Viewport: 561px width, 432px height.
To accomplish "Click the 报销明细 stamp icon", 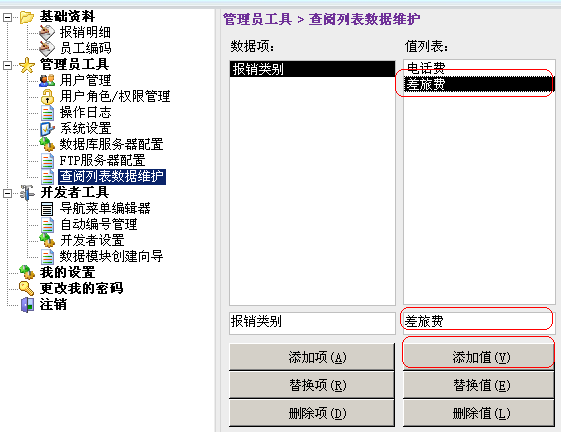I will (47, 33).
